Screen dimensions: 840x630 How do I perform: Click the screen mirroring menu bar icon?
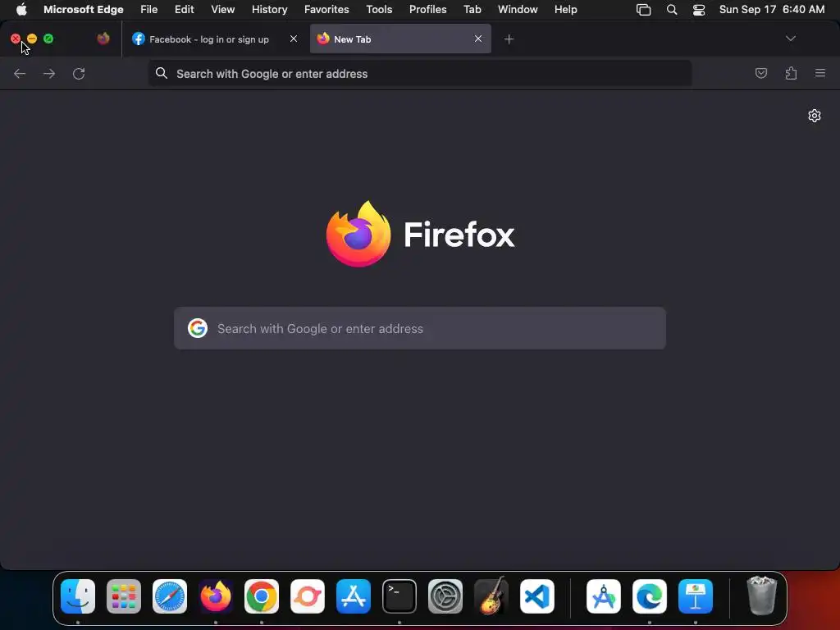coord(643,10)
